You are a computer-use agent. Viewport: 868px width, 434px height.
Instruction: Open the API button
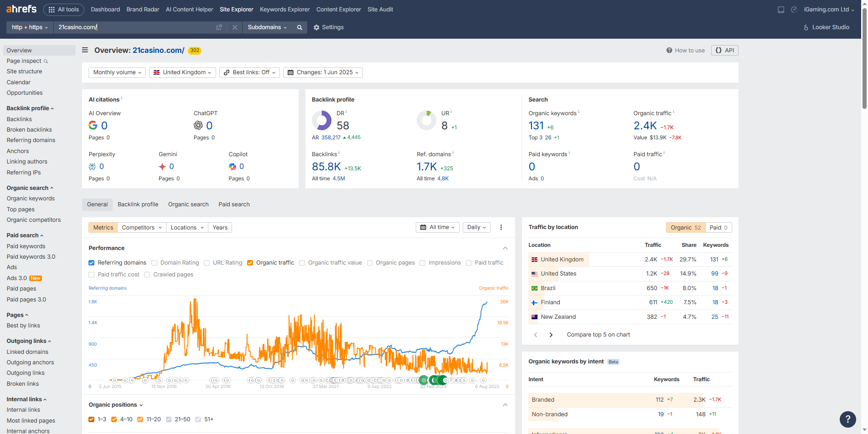[724, 51]
